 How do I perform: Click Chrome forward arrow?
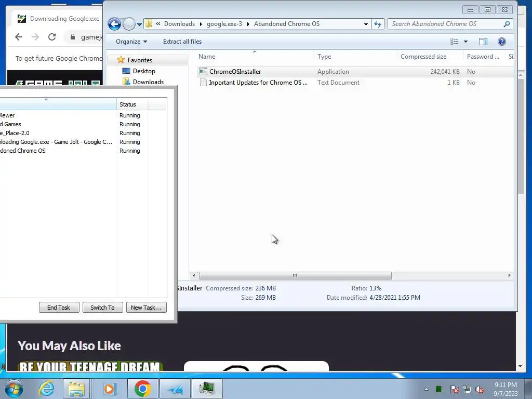pyautogui.click(x=35, y=37)
